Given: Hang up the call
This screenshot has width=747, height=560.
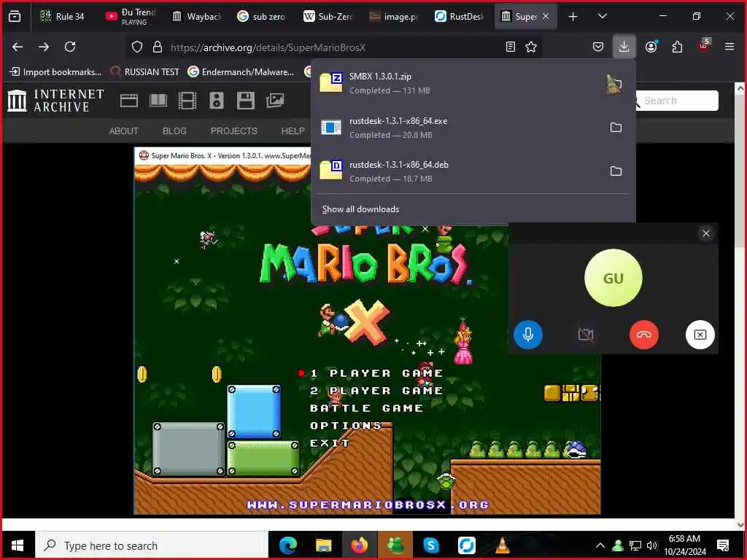Looking at the screenshot, I should pos(643,334).
